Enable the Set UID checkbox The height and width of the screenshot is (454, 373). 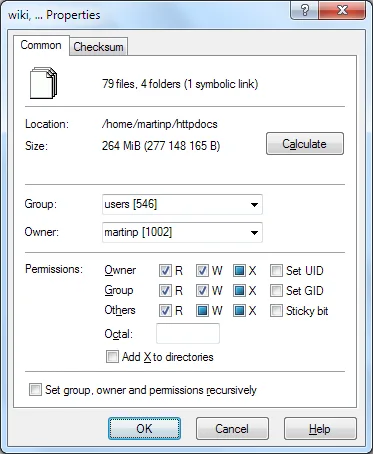coord(276,270)
